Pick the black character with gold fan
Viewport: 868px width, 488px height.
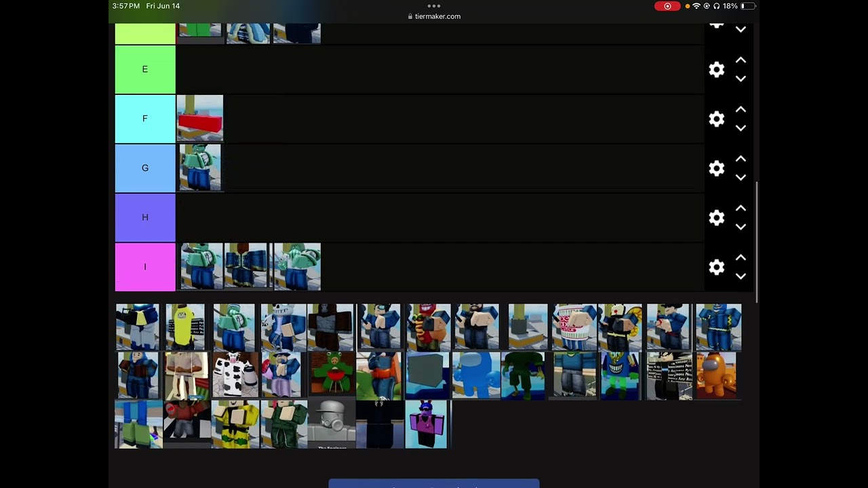pos(621,327)
